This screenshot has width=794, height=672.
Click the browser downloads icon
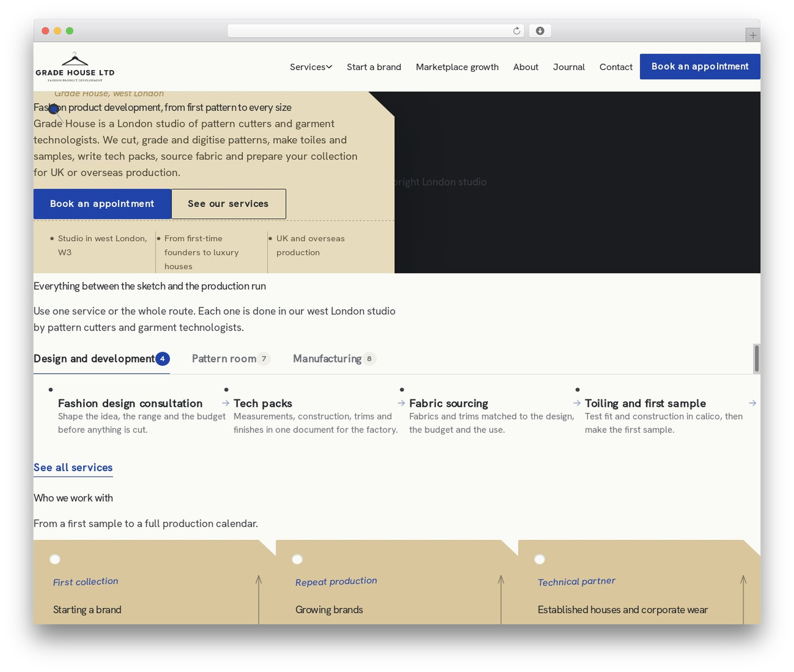point(540,31)
